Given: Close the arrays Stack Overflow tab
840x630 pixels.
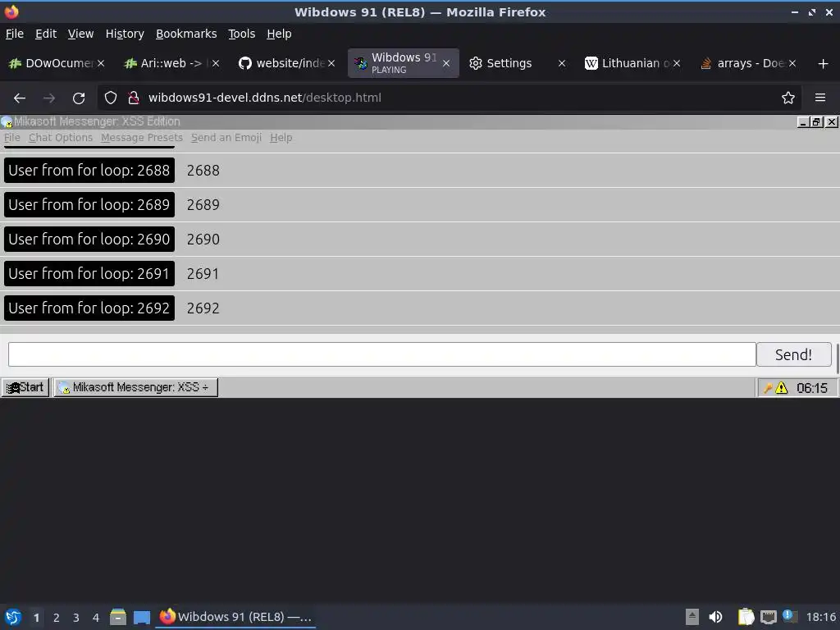Looking at the screenshot, I should [792, 63].
